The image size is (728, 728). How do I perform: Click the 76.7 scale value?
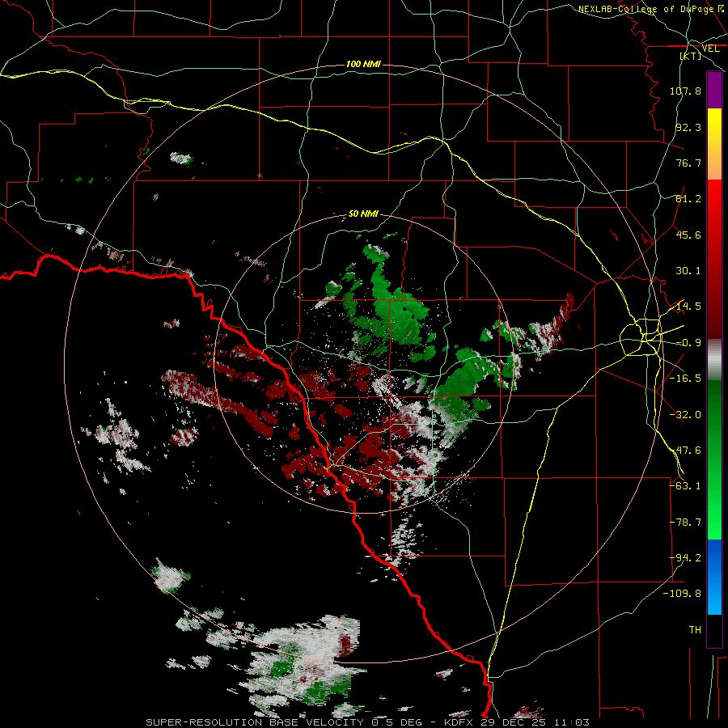(688, 163)
